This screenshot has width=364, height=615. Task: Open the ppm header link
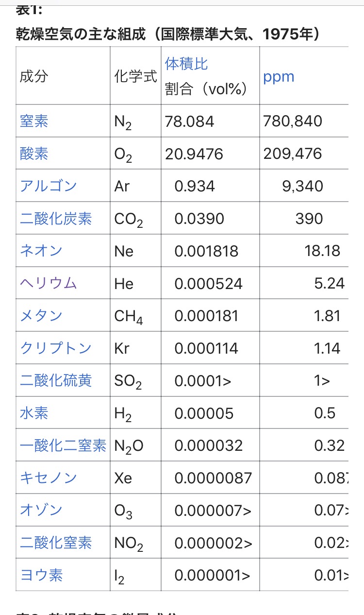click(279, 77)
